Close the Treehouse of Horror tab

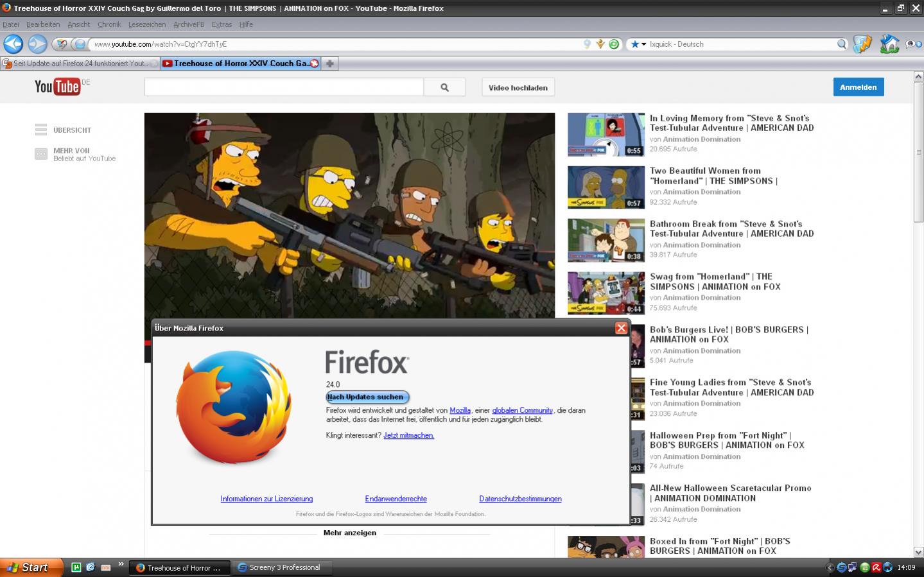[315, 64]
